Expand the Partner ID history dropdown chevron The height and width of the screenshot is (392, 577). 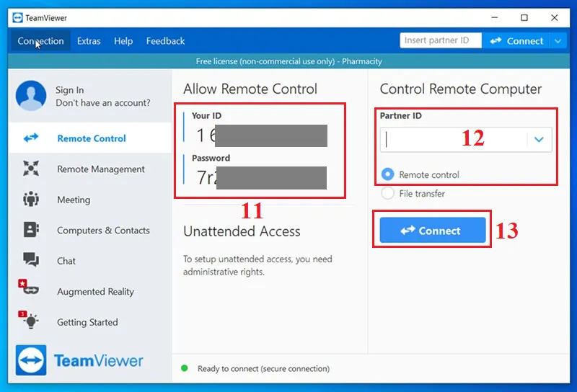pyautogui.click(x=539, y=139)
